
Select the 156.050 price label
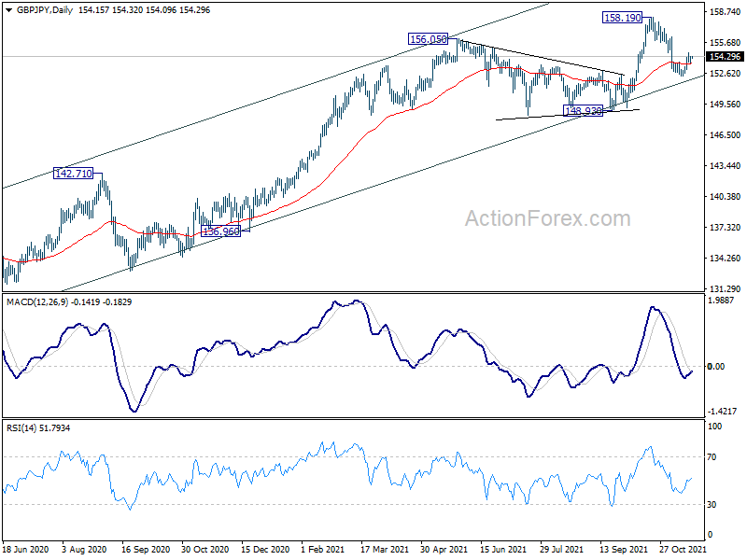pos(429,39)
